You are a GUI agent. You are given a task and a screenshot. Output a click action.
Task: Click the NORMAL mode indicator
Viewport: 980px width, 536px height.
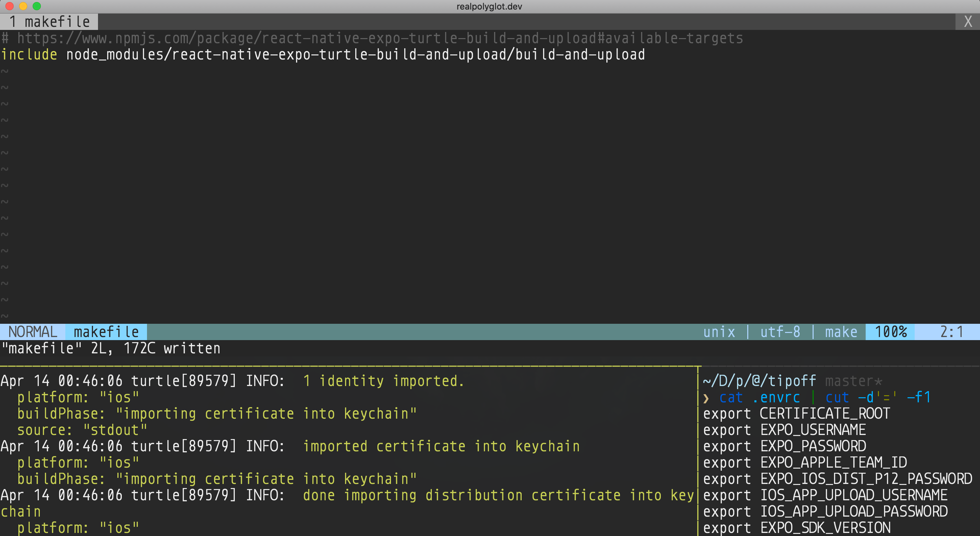click(x=33, y=332)
